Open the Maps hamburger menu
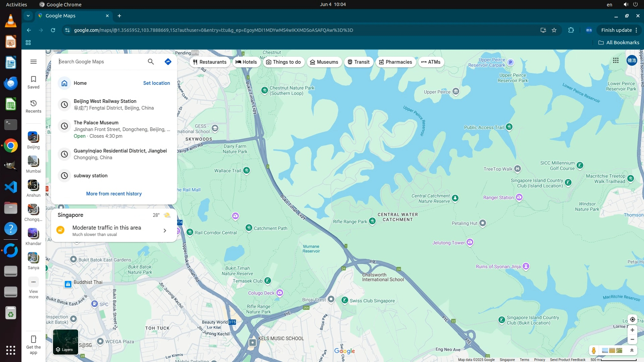The width and height of the screenshot is (644, 362). (x=33, y=62)
